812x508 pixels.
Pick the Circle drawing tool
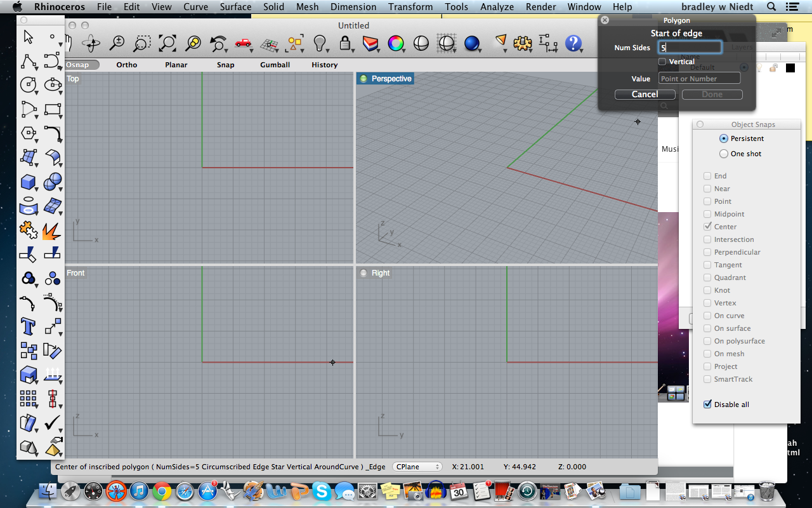[x=28, y=84]
